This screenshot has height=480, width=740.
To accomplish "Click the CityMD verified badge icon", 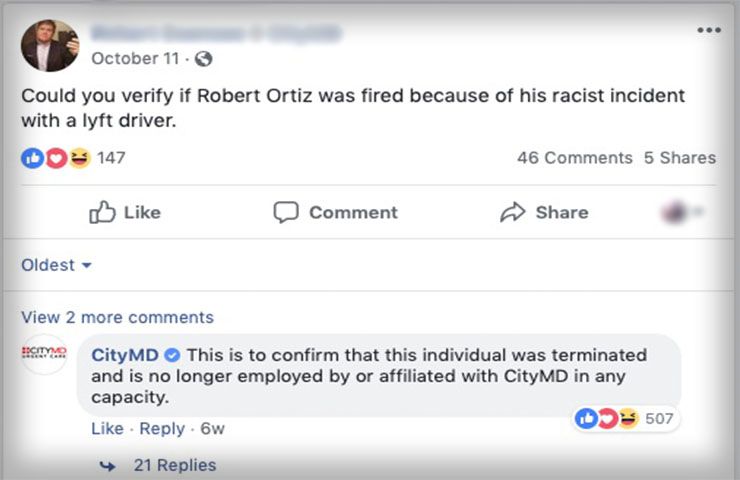I will click(x=171, y=355).
